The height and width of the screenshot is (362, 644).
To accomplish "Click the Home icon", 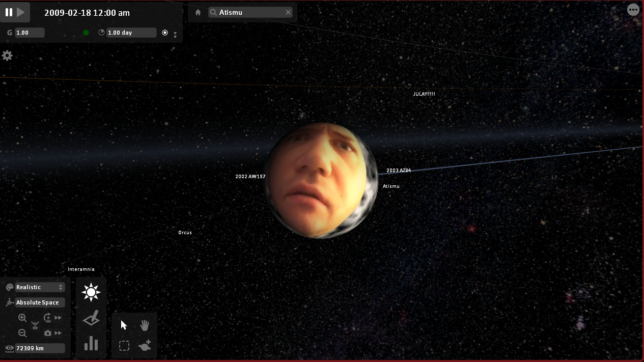I will (x=198, y=12).
